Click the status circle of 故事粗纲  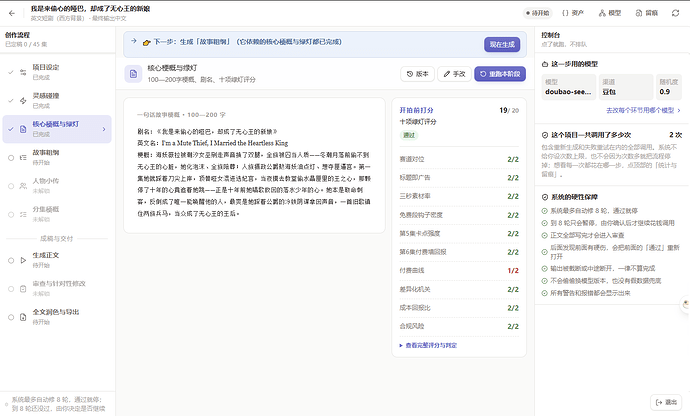coord(11,158)
